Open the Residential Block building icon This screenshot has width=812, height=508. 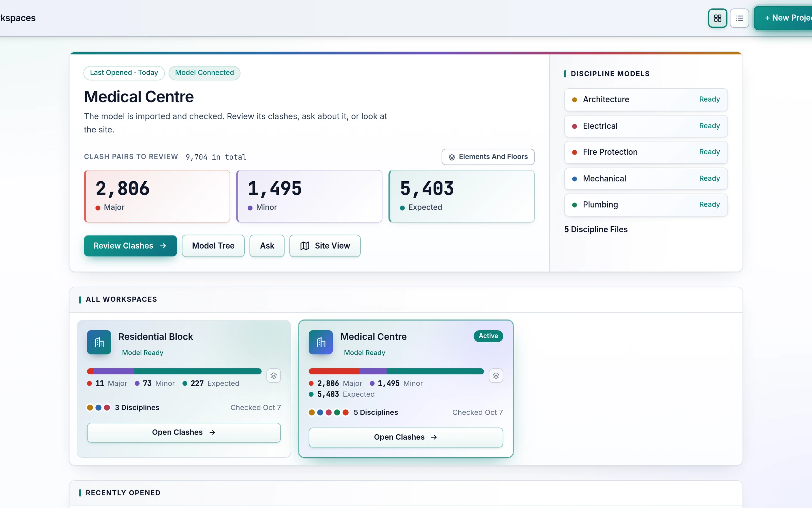click(99, 342)
